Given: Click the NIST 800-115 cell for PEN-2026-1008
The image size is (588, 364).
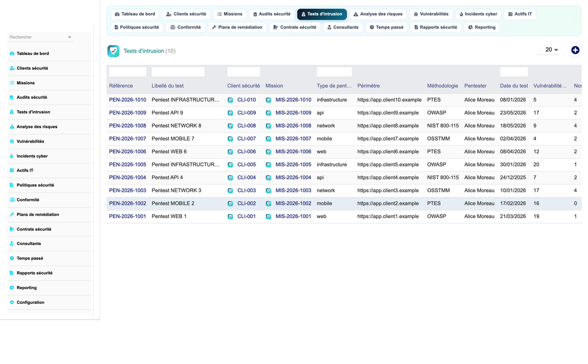Looking at the screenshot, I should 443,126.
